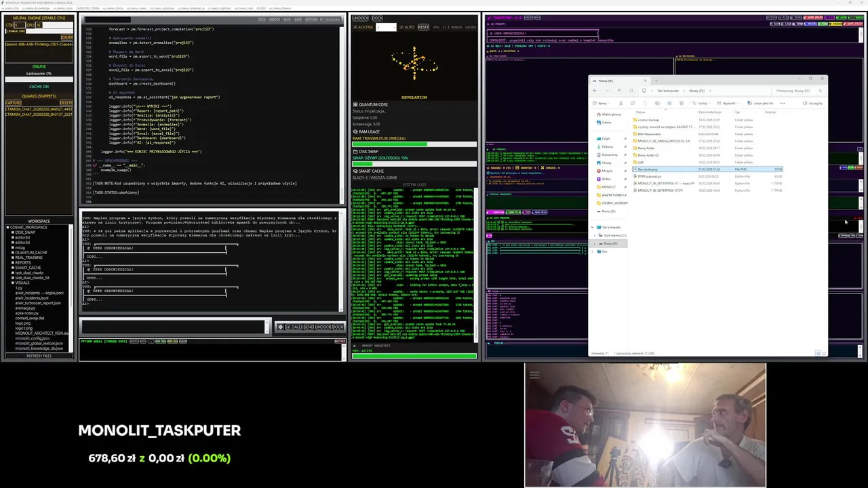Click the Up arrow in File Explorer
This screenshot has width=868, height=488.
(x=619, y=91)
